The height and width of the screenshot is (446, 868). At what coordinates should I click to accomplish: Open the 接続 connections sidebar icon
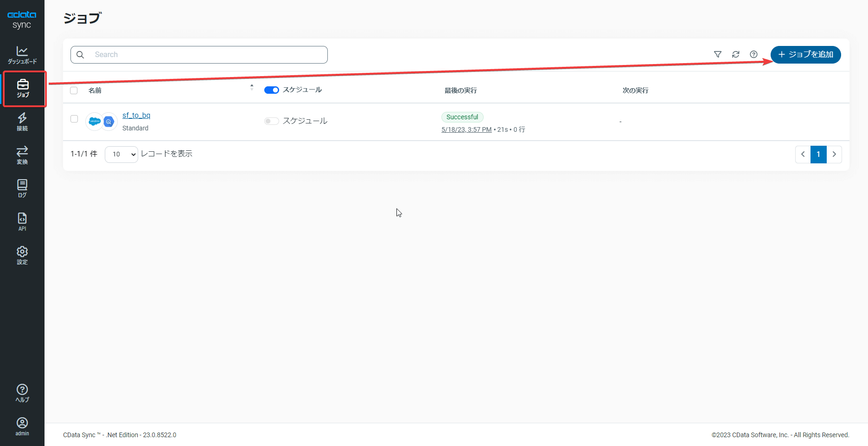pyautogui.click(x=22, y=122)
